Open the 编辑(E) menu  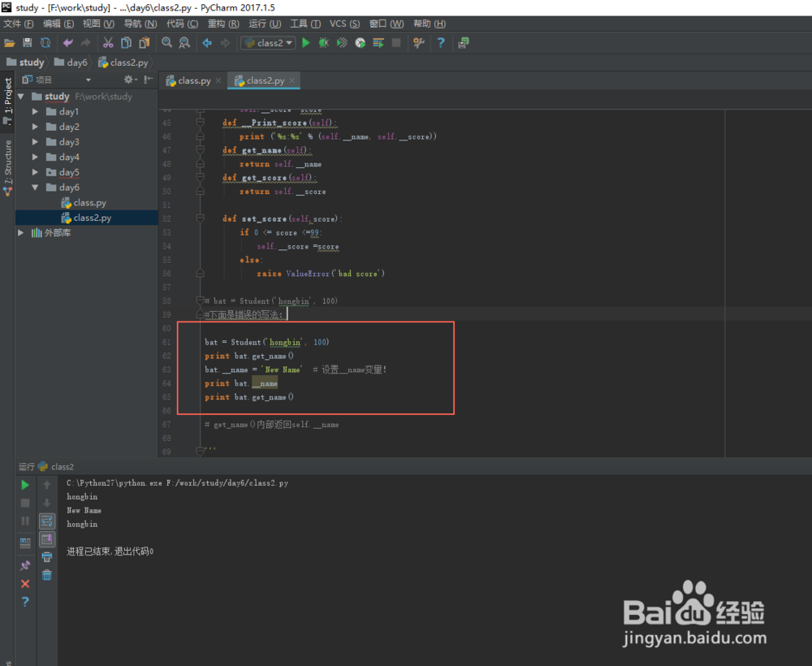pyautogui.click(x=58, y=24)
